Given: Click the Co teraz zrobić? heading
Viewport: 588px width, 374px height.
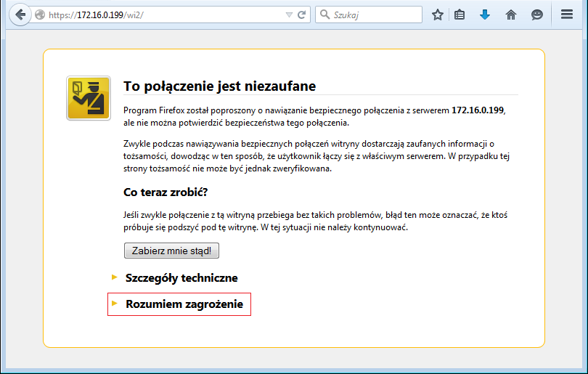Looking at the screenshot, I should (x=166, y=192).
